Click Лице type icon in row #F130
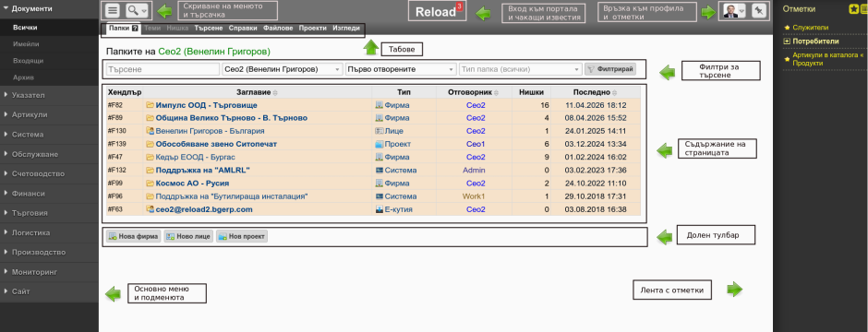The image size is (868, 332). [x=380, y=131]
